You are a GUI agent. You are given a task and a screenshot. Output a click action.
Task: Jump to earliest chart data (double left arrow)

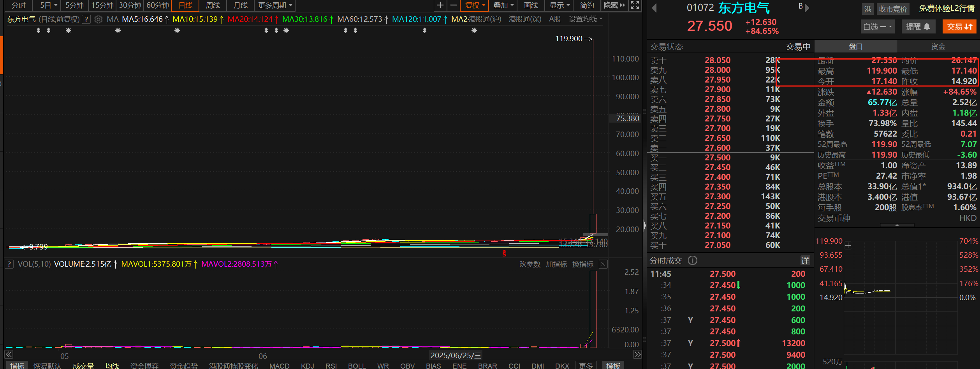[x=9, y=354]
